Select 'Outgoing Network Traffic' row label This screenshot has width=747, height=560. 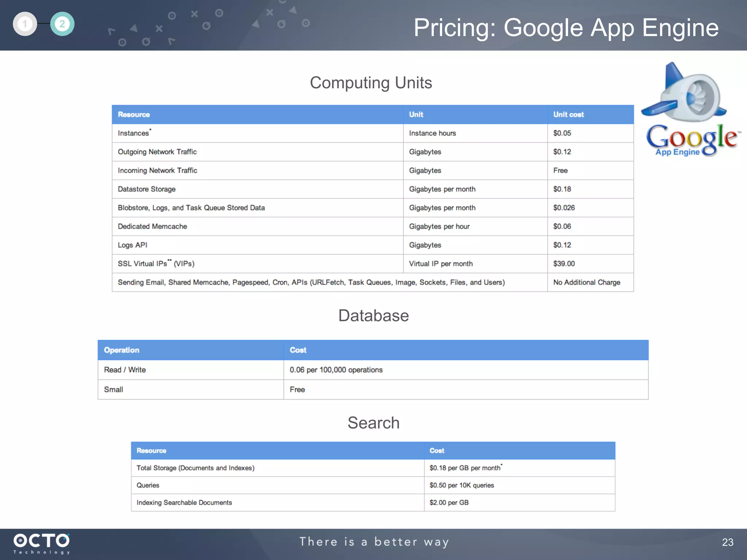coord(157,152)
